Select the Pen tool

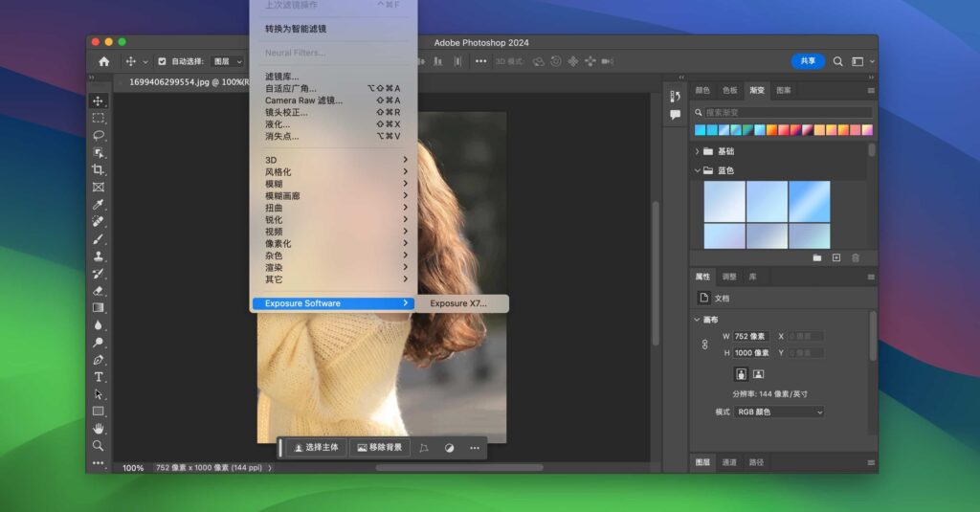(99, 360)
